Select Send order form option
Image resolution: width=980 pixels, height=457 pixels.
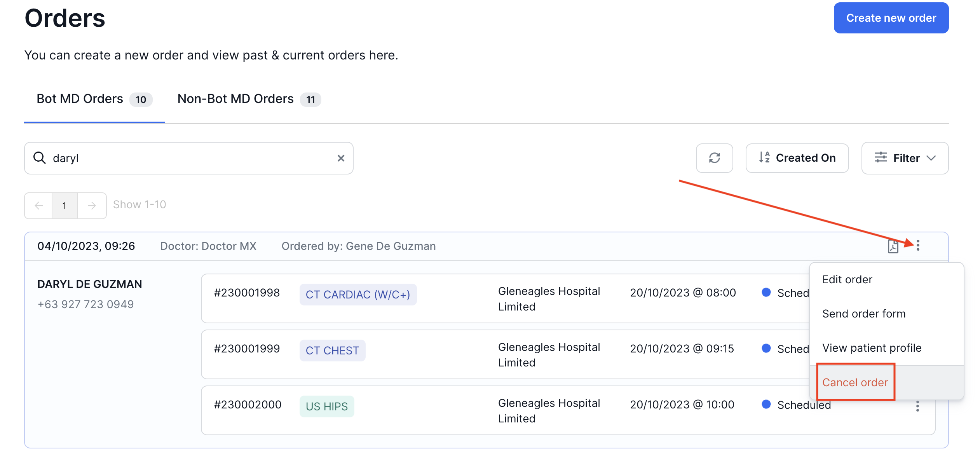[863, 314]
